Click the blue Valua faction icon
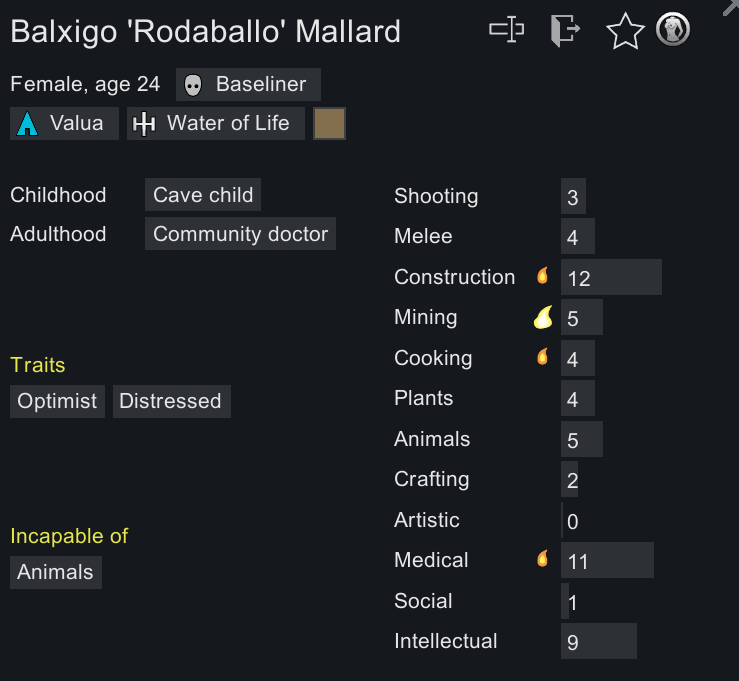 pyautogui.click(x=28, y=124)
